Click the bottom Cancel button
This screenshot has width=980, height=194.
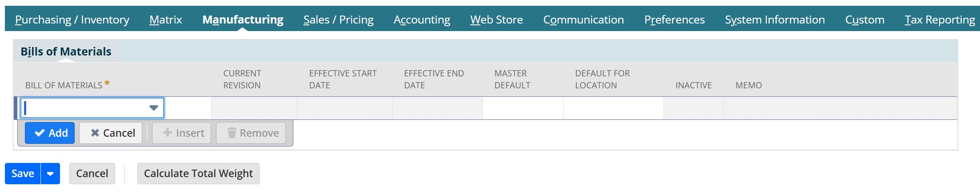[x=92, y=174]
